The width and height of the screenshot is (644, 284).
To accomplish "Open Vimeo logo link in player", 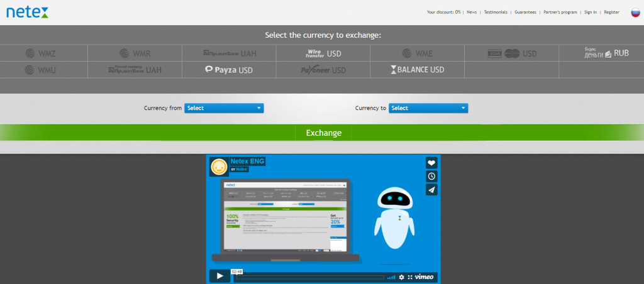I will coord(424,276).
